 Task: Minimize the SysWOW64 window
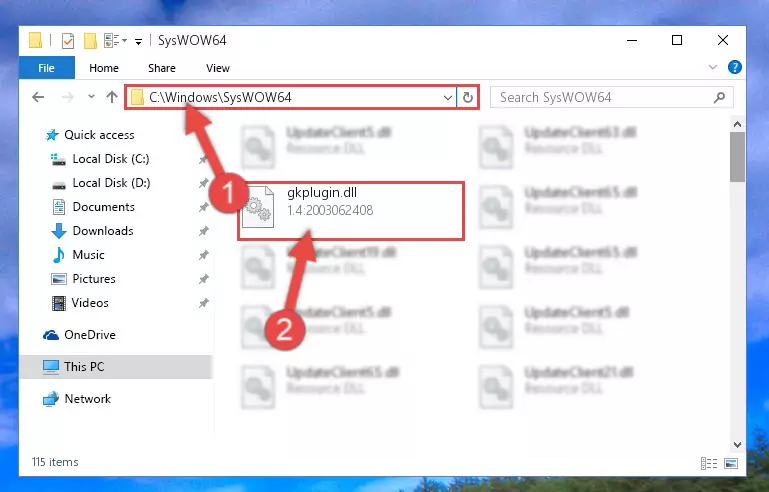pyautogui.click(x=632, y=40)
